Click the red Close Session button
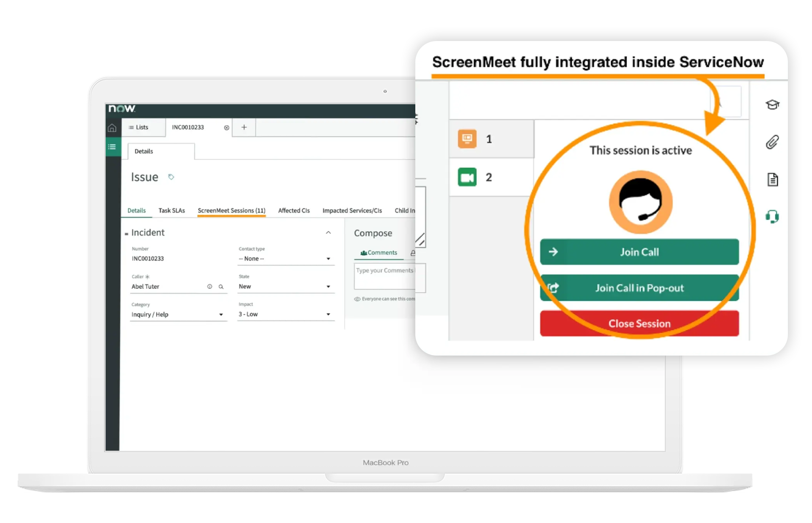 click(x=639, y=323)
